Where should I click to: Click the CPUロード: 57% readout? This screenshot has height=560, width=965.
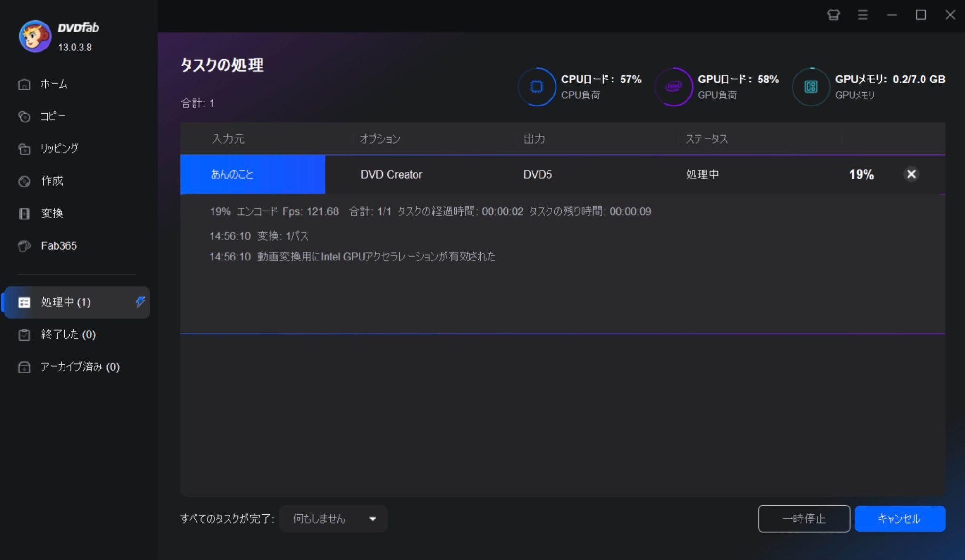point(601,80)
